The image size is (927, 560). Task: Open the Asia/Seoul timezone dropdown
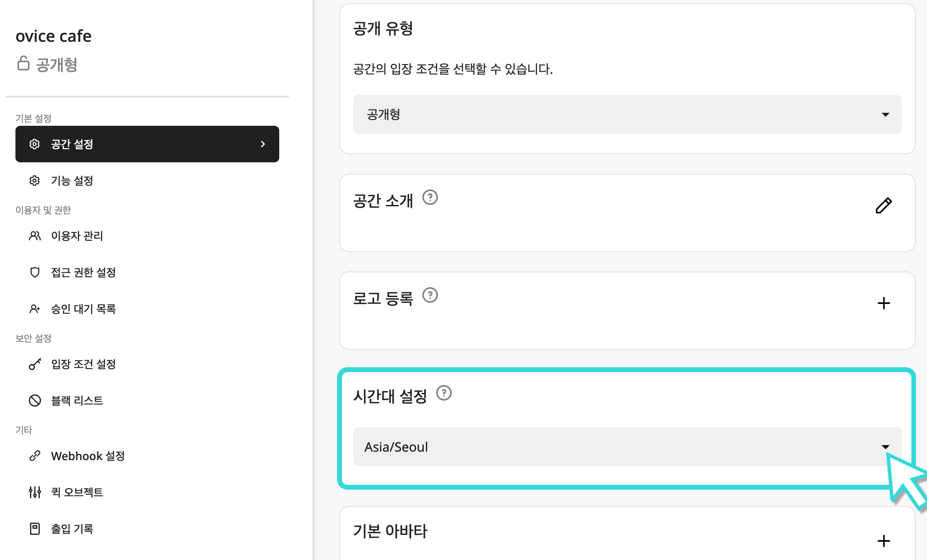tap(627, 447)
